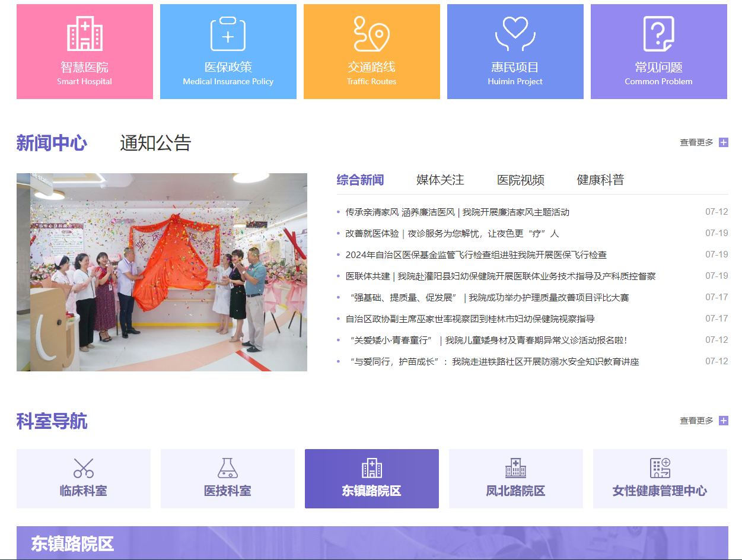
Task: Click the Medical Insurance Policy English caption
Action: click(x=228, y=82)
